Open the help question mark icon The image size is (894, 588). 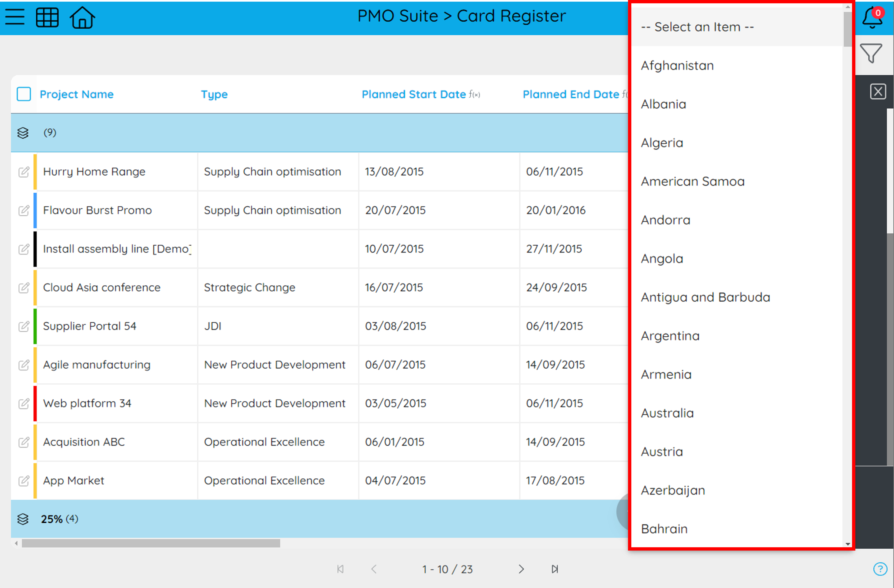[x=880, y=569]
